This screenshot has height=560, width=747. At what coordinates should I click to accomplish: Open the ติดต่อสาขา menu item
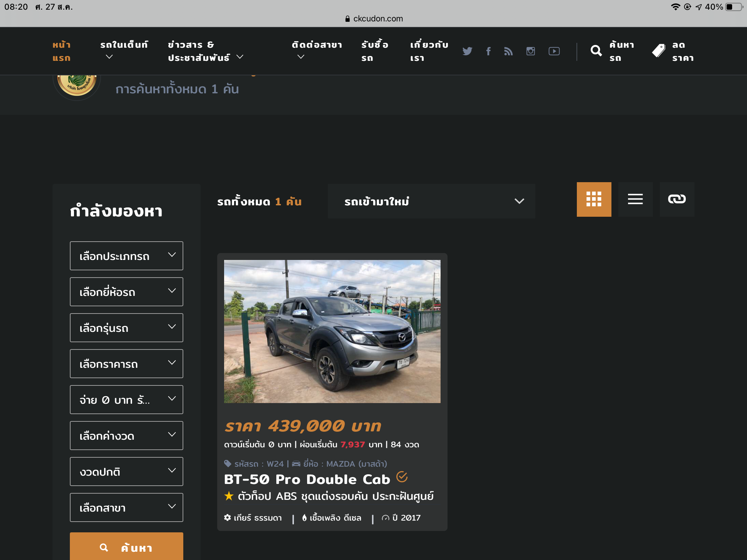[316, 45]
